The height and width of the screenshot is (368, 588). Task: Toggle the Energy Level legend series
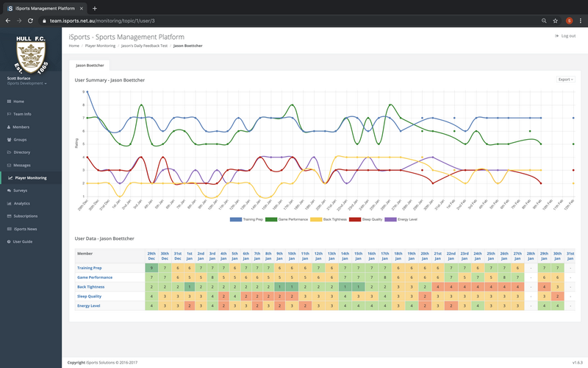[401, 219]
